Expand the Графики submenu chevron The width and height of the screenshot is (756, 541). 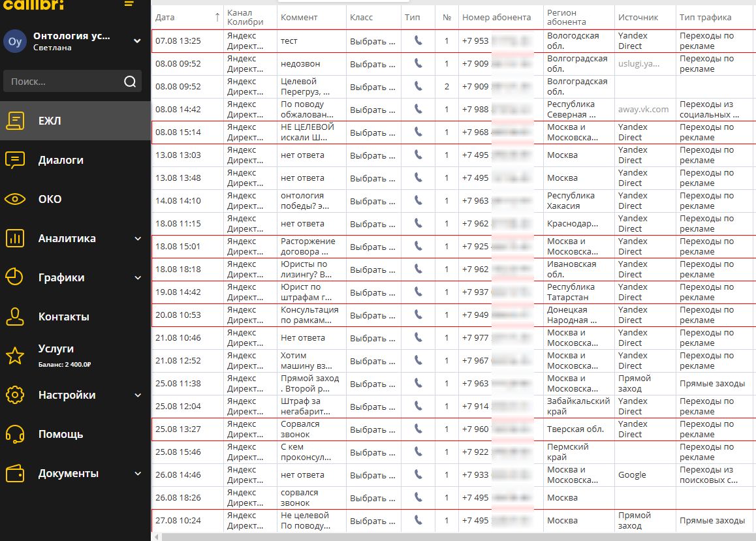(138, 278)
